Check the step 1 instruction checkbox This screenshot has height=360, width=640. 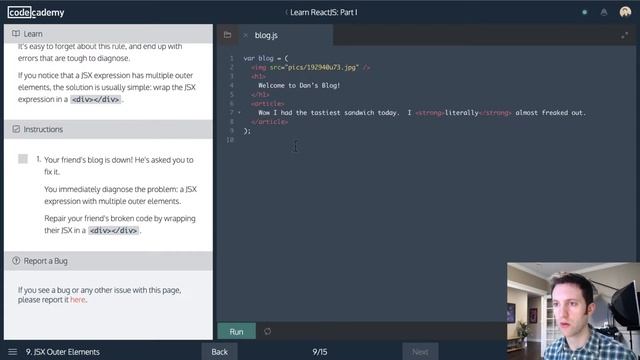pos(23,159)
